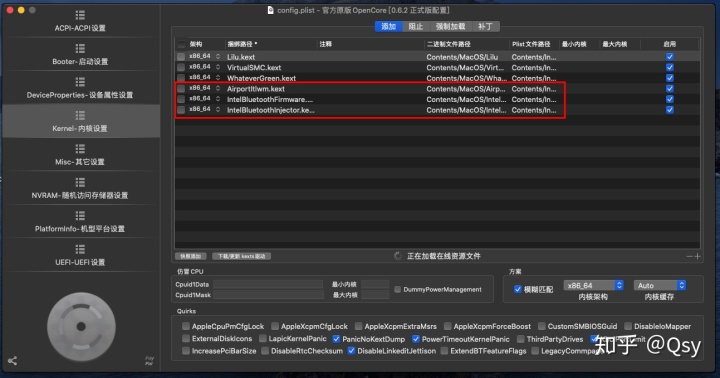The height and width of the screenshot is (378, 720).
Task: Enable the DisableIoMapper quirk
Action: click(628, 326)
